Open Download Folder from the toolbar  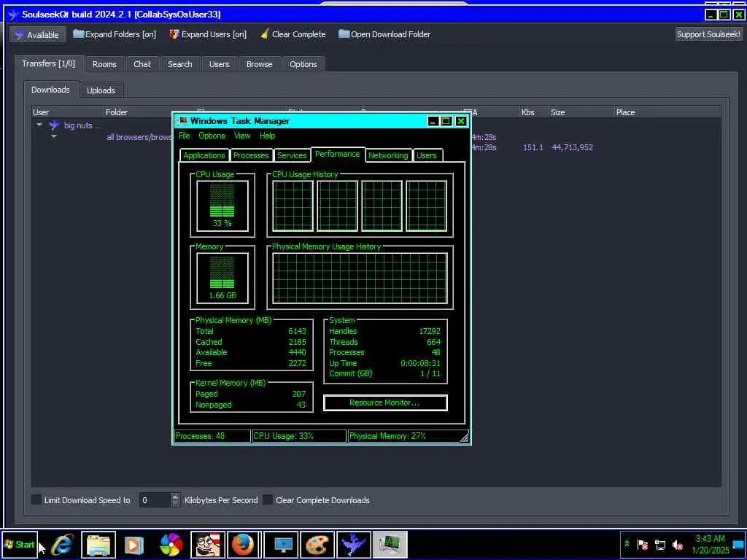click(384, 34)
